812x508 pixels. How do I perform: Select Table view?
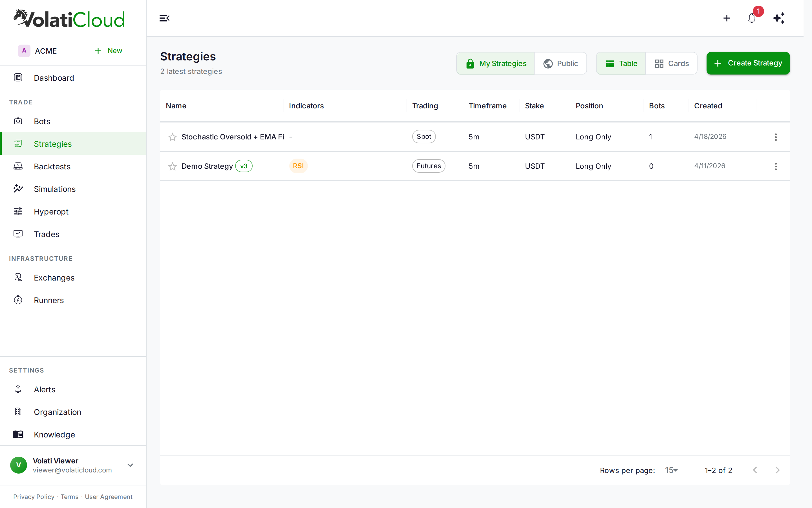621,63
